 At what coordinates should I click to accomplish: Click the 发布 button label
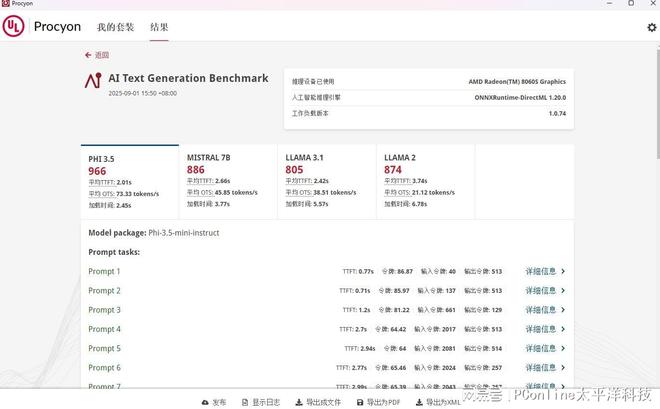tap(219, 403)
